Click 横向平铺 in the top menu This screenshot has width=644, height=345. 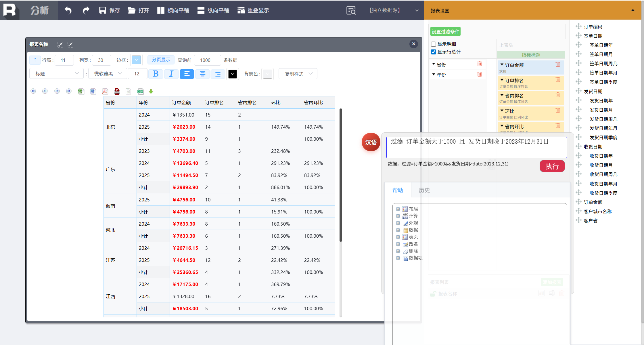[173, 10]
